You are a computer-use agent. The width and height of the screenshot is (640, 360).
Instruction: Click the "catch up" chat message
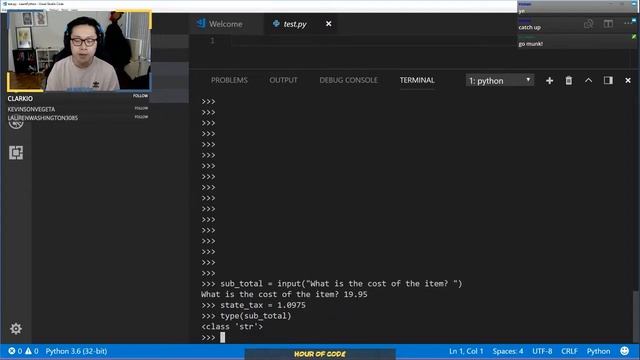coord(529,27)
